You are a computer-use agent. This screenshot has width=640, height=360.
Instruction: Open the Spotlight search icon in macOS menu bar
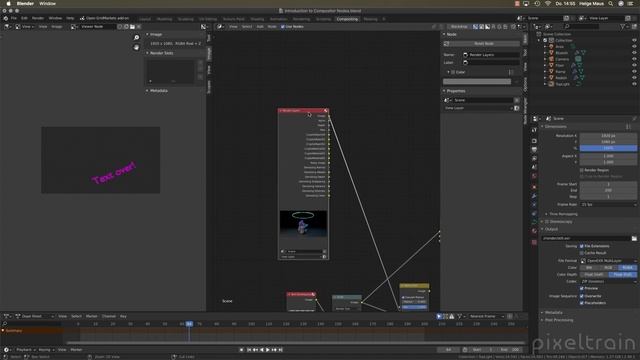click(611, 4)
